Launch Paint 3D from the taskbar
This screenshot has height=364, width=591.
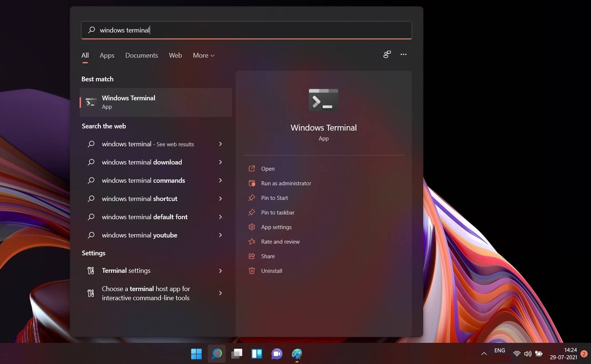297,354
